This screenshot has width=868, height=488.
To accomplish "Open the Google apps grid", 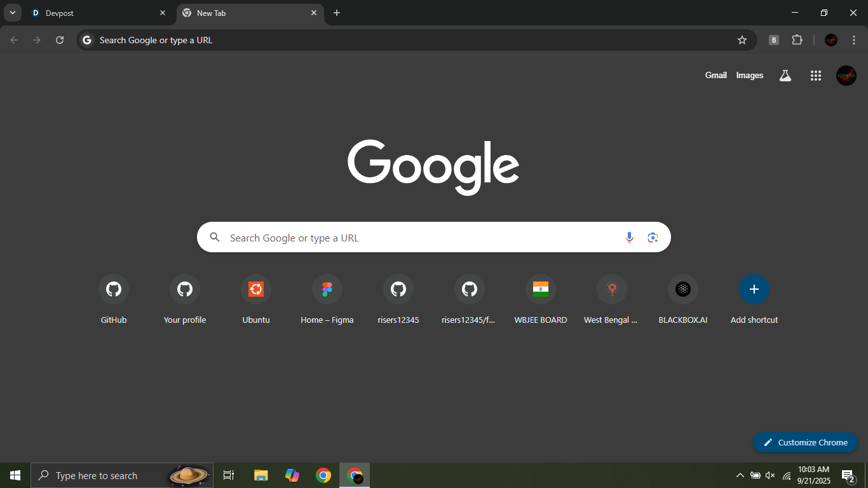I will click(x=816, y=76).
